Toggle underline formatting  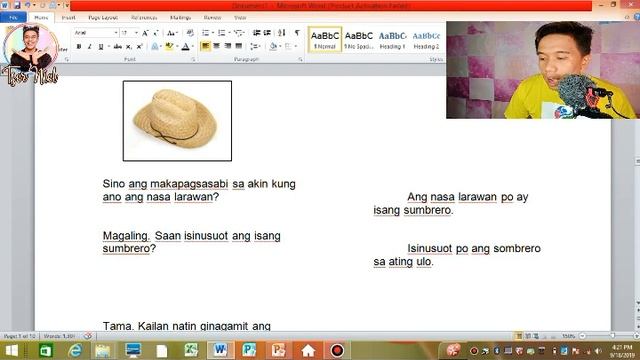(x=101, y=47)
